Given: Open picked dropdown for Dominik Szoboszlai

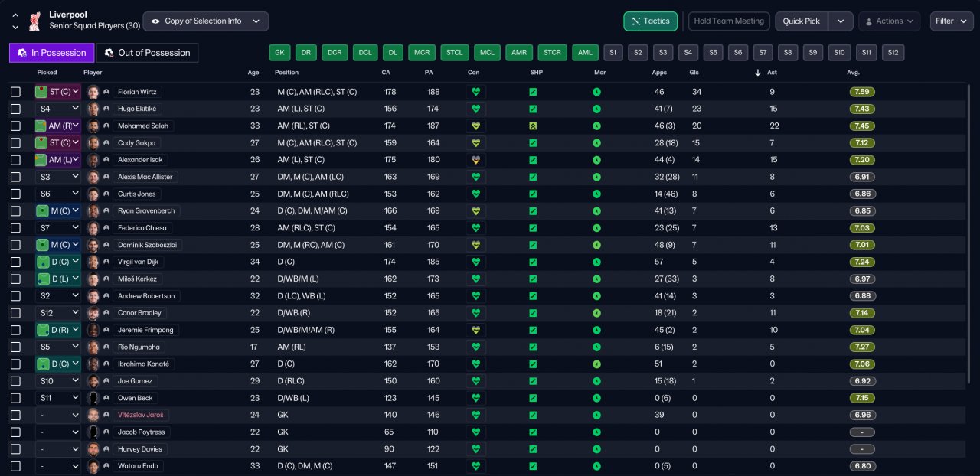Looking at the screenshot, I should [58, 245].
